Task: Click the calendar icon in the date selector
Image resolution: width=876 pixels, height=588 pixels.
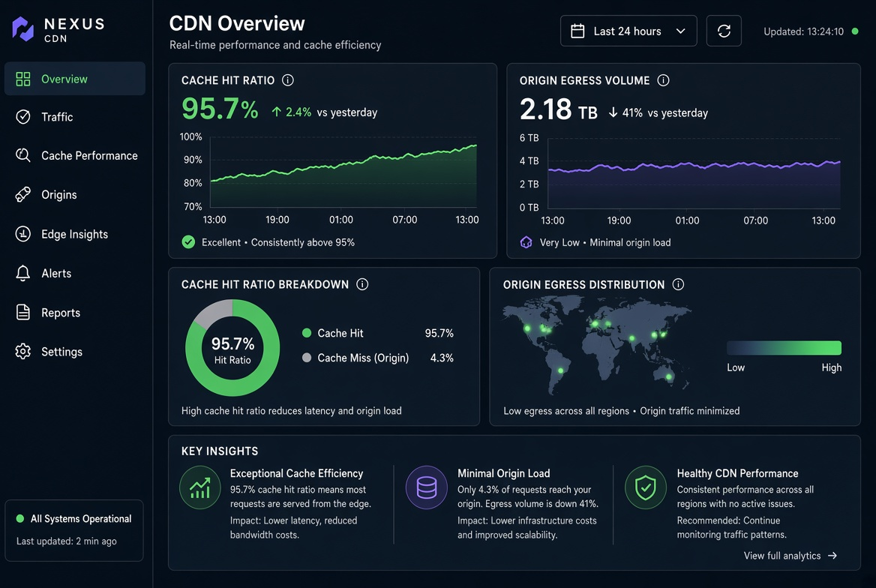Action: coord(577,31)
